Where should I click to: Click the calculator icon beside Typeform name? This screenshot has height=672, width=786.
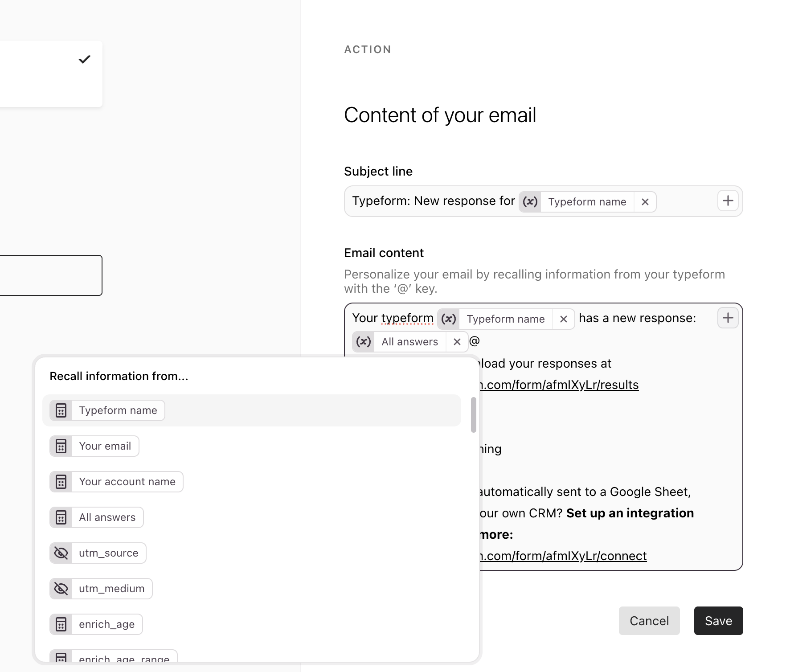(x=61, y=410)
